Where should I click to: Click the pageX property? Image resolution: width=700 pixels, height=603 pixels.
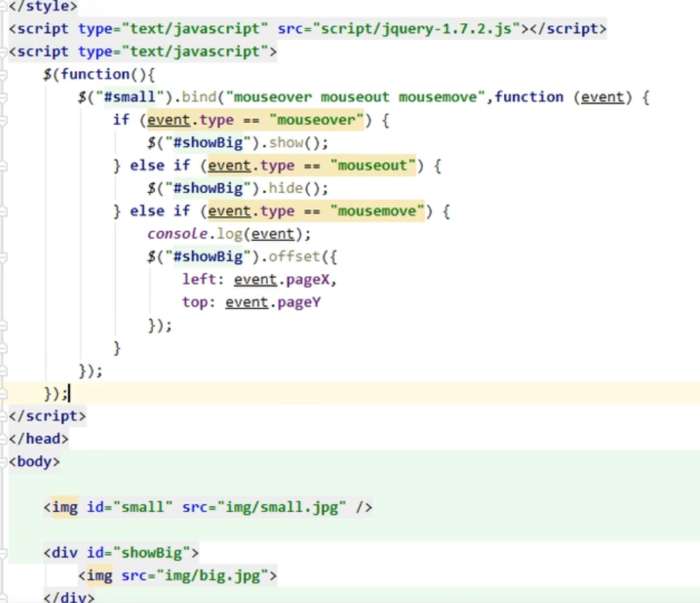(308, 279)
